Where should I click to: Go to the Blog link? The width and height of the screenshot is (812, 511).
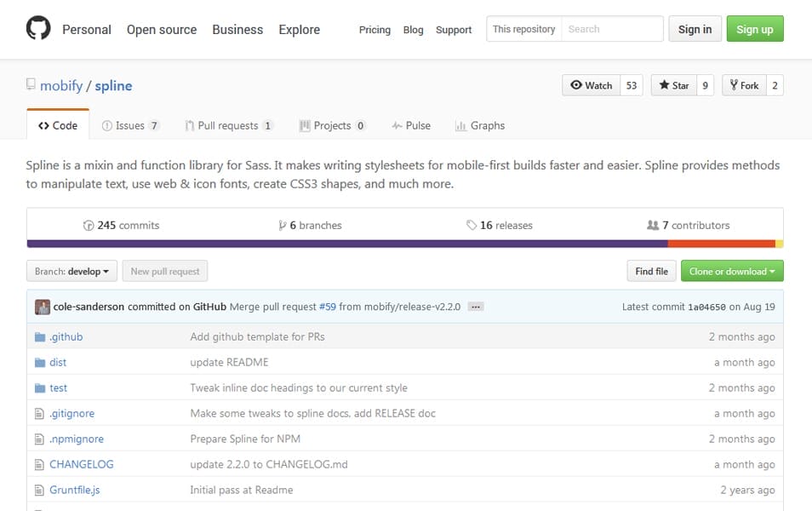click(414, 30)
